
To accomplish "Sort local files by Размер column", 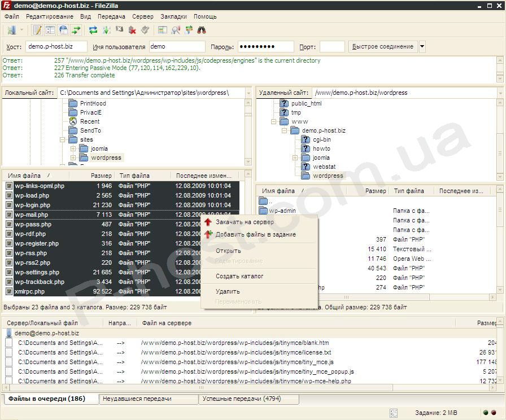I will (x=91, y=176).
